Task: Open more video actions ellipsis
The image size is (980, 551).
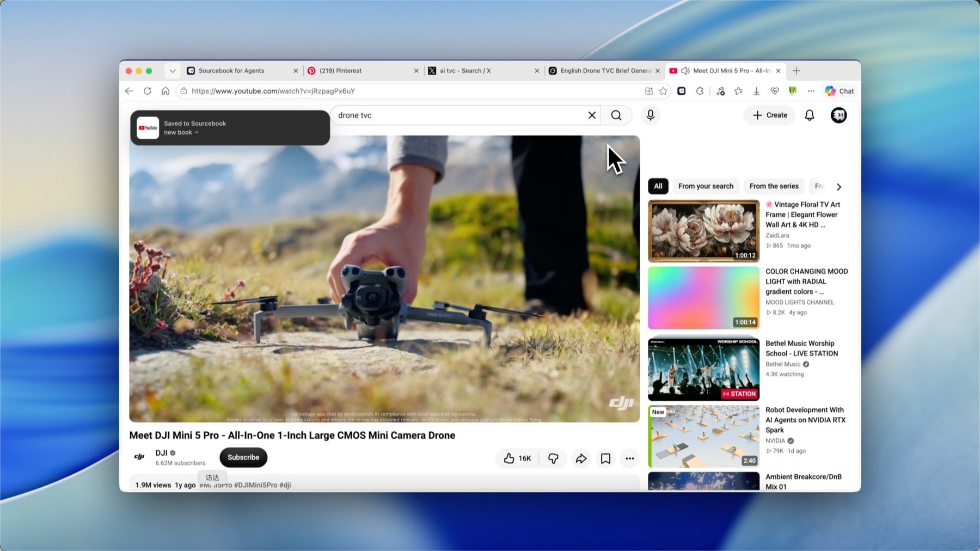Action: click(x=630, y=458)
